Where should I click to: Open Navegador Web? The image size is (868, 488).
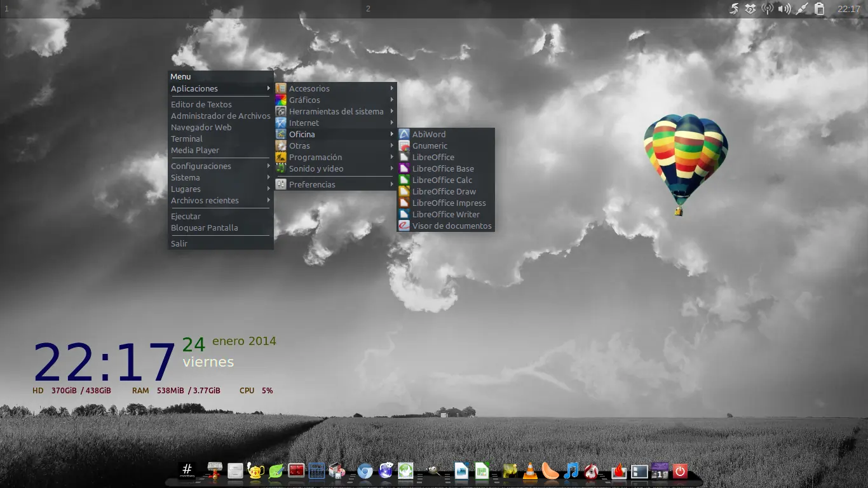click(220, 127)
